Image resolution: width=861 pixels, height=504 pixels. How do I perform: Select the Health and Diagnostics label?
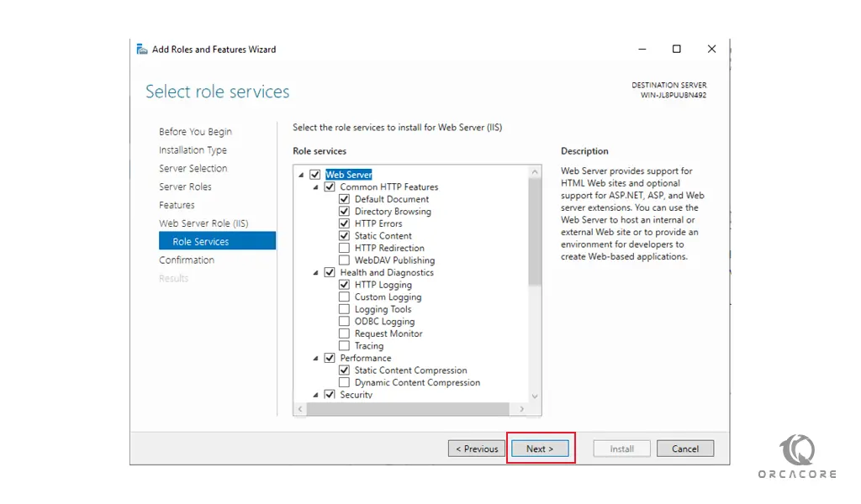[387, 272]
